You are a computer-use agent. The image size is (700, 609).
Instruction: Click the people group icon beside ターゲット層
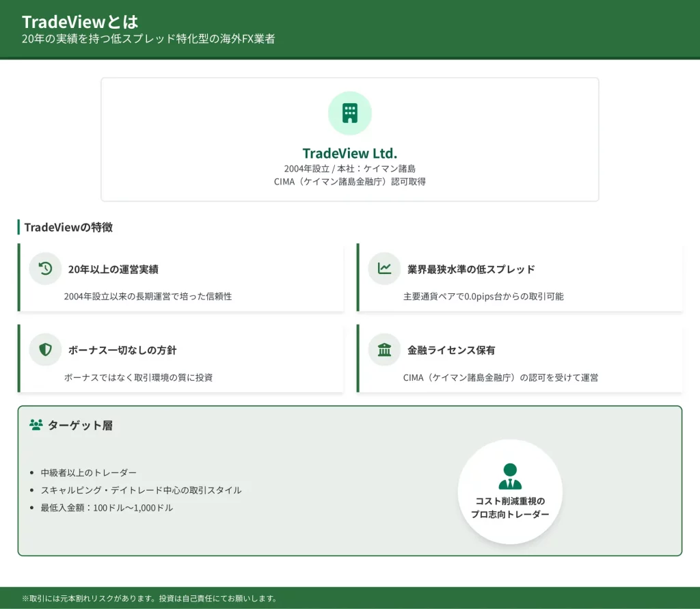(x=36, y=425)
